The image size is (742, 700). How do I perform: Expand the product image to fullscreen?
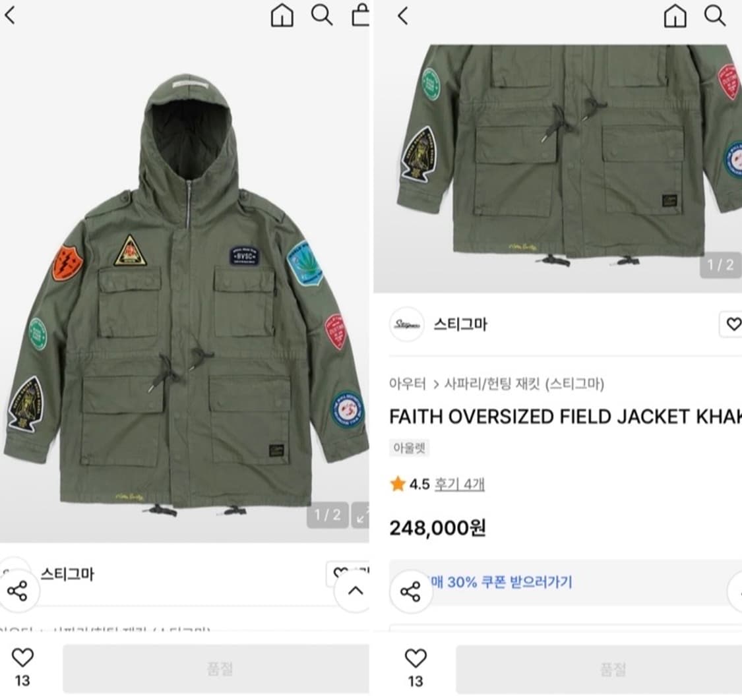pyautogui.click(x=361, y=515)
